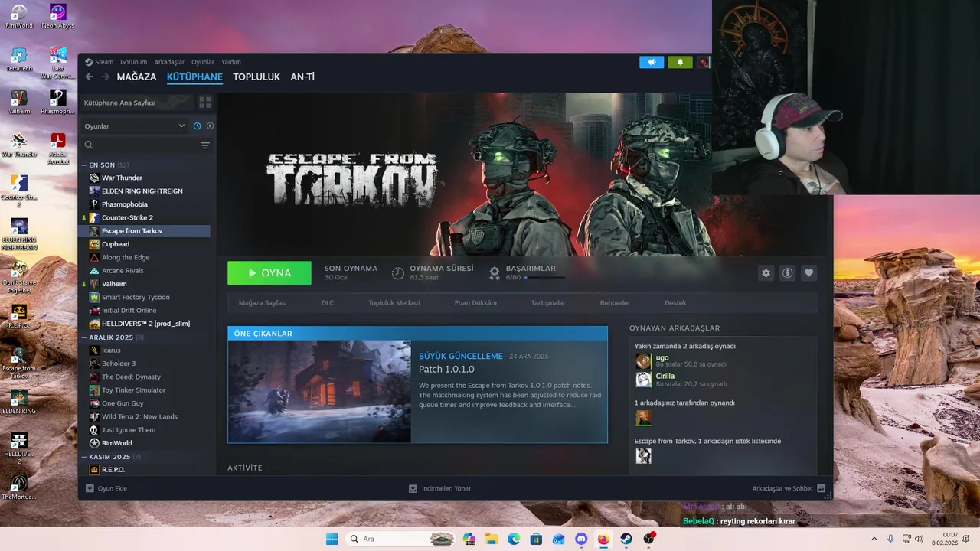
Task: Open the Oyunlar menu in menu bar
Action: pos(203,62)
